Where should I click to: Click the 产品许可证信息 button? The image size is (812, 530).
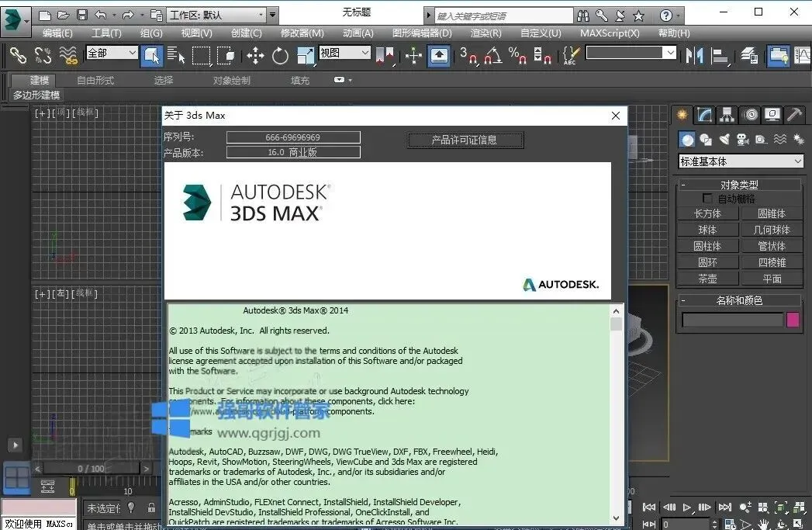click(x=465, y=140)
